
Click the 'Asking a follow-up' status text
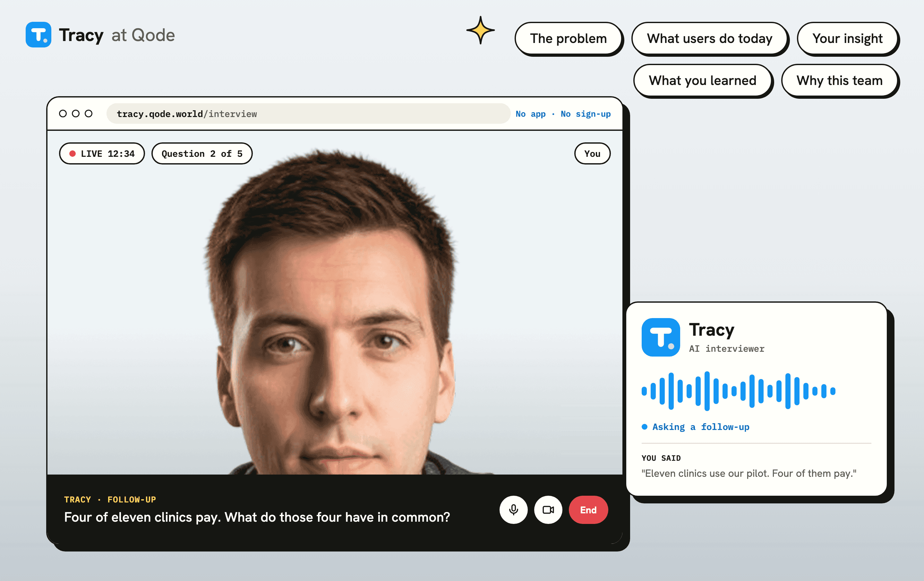pos(700,427)
